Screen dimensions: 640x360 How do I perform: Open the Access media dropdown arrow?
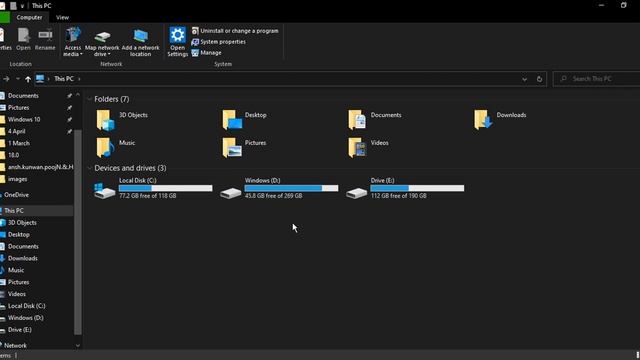pos(81,54)
